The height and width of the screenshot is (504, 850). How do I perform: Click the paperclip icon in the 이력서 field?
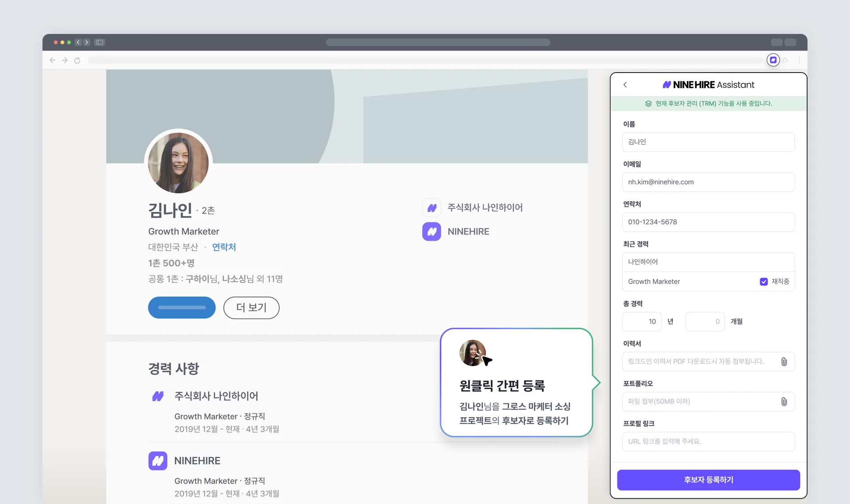pyautogui.click(x=784, y=362)
